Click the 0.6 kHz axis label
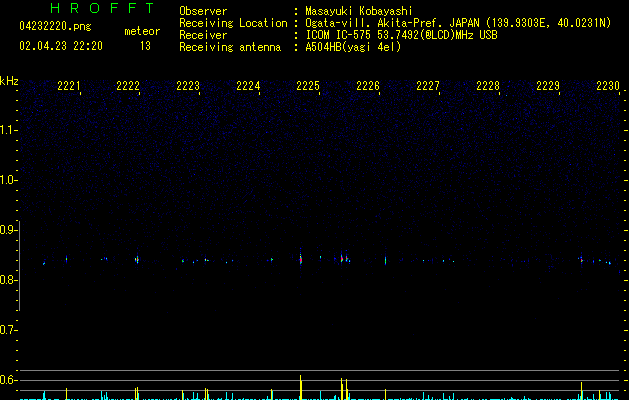The width and height of the screenshot is (629, 400). point(8,380)
